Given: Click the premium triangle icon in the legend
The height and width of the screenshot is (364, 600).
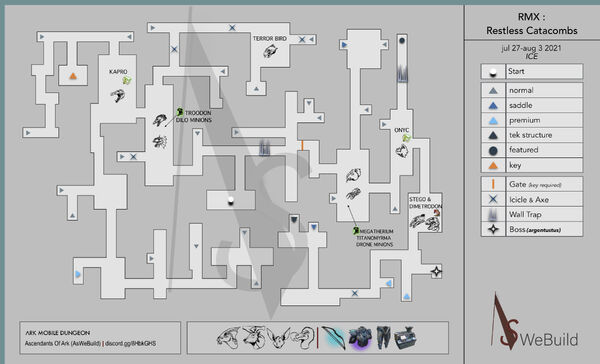Looking at the screenshot, I should coord(493,121).
